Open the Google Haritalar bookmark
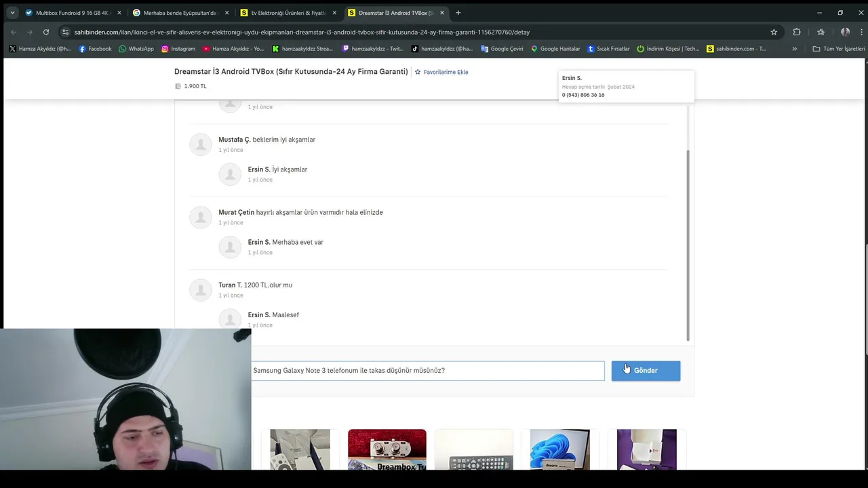 [555, 49]
